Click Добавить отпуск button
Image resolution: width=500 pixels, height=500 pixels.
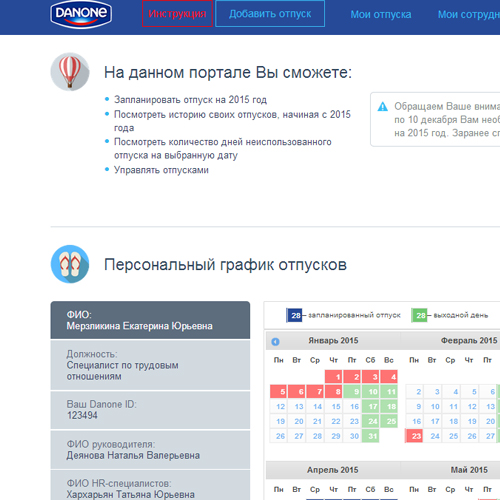pos(270,14)
